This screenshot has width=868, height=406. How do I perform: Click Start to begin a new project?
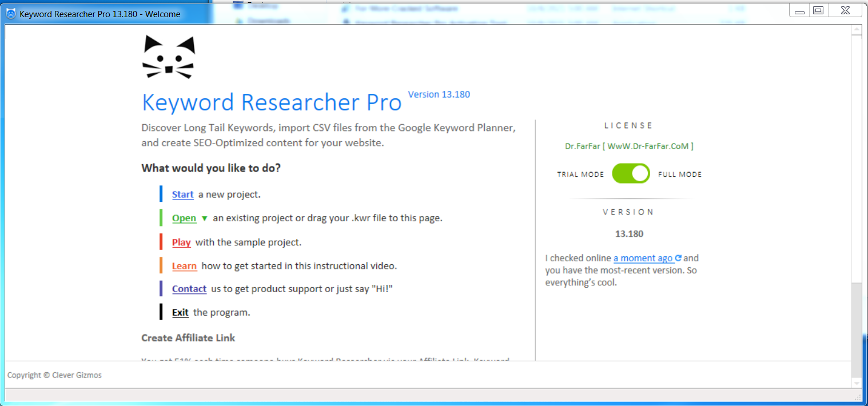point(182,194)
